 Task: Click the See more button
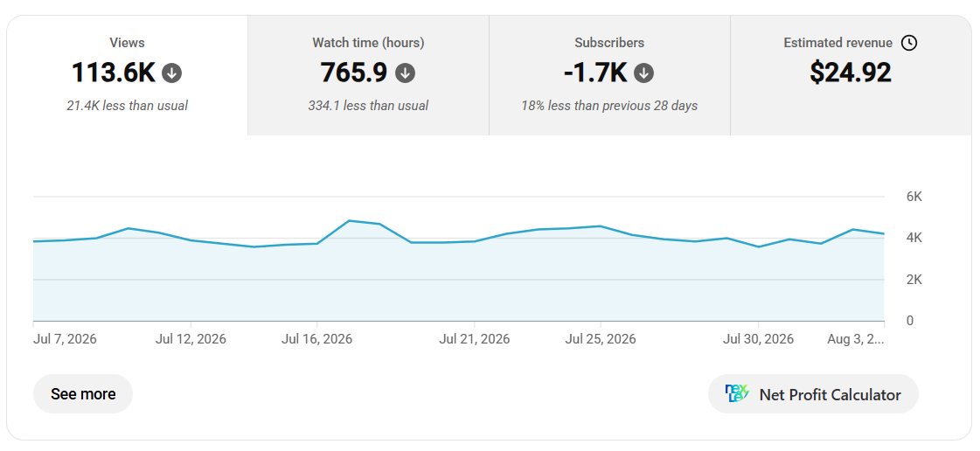(83, 394)
